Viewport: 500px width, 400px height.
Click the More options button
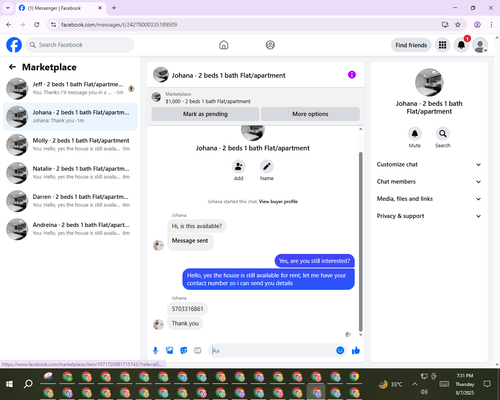pos(310,114)
